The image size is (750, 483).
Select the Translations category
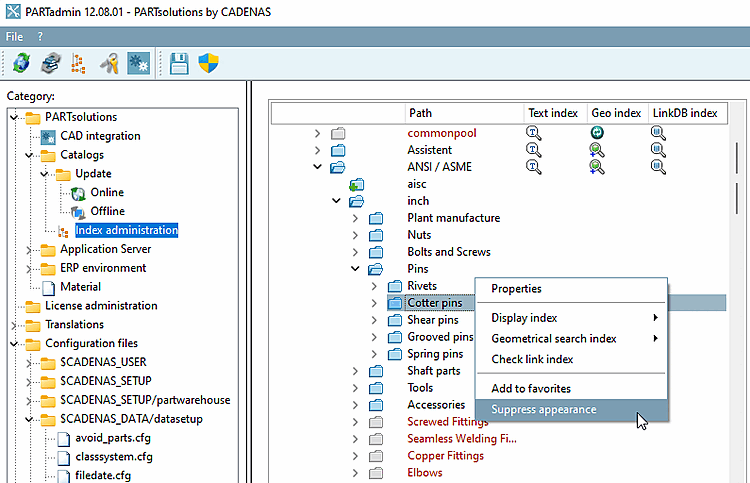(74, 325)
